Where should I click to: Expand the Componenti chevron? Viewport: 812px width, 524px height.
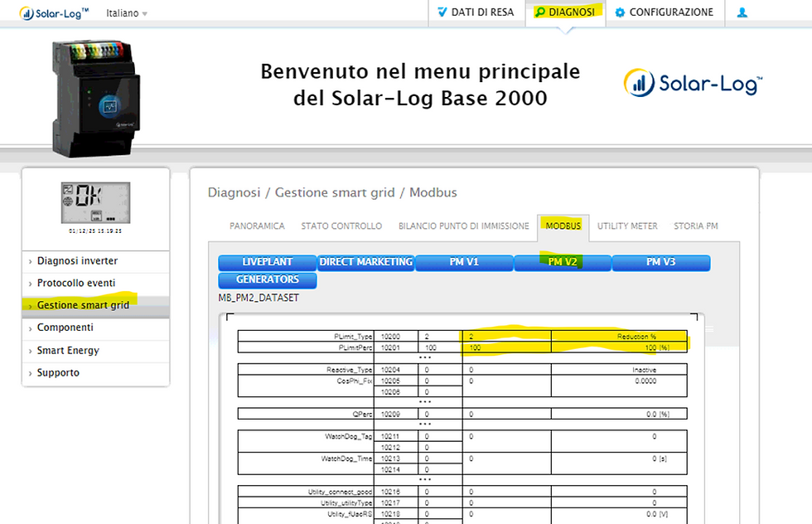(30, 328)
